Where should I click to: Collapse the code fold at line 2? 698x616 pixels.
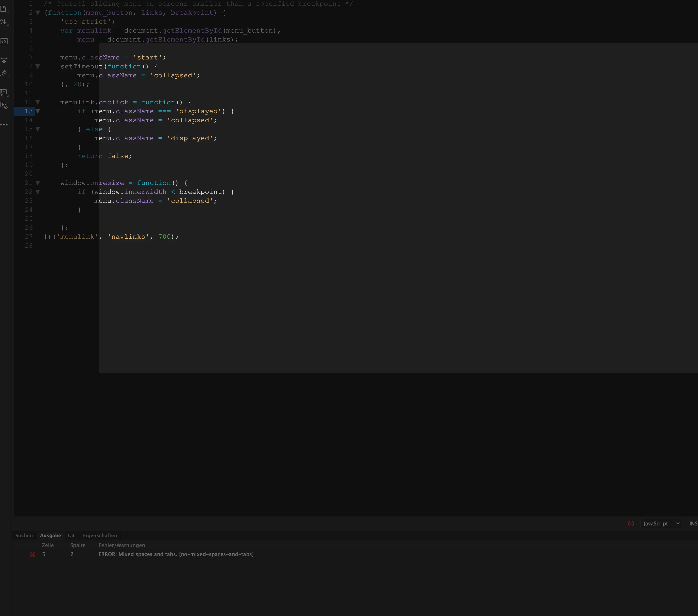click(x=38, y=13)
